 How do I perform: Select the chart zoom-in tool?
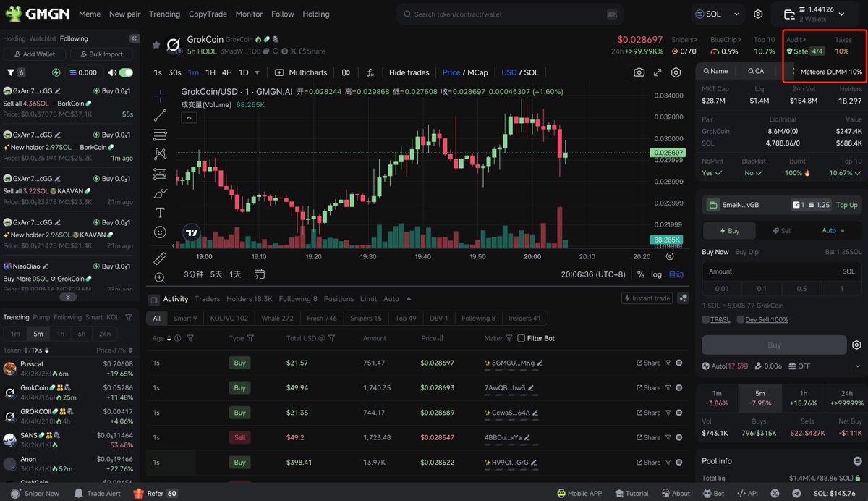pos(161,277)
